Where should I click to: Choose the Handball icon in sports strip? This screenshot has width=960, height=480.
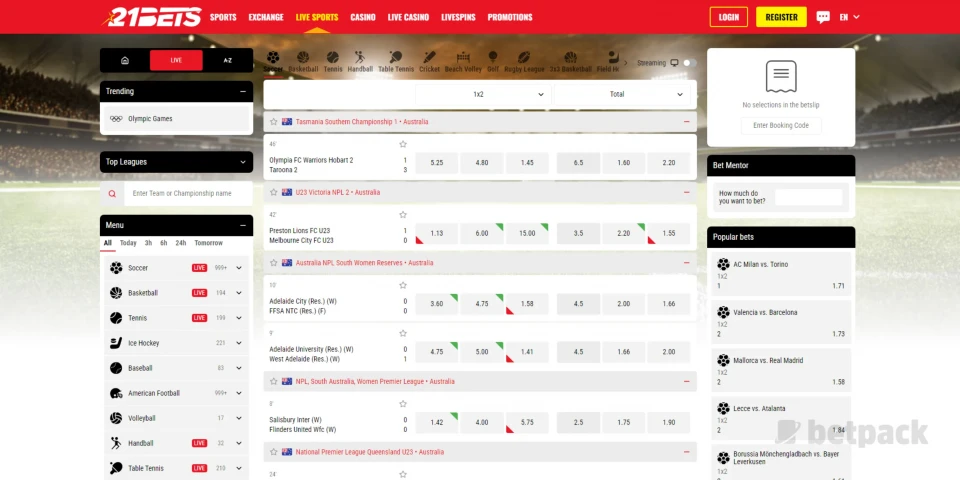(x=360, y=58)
